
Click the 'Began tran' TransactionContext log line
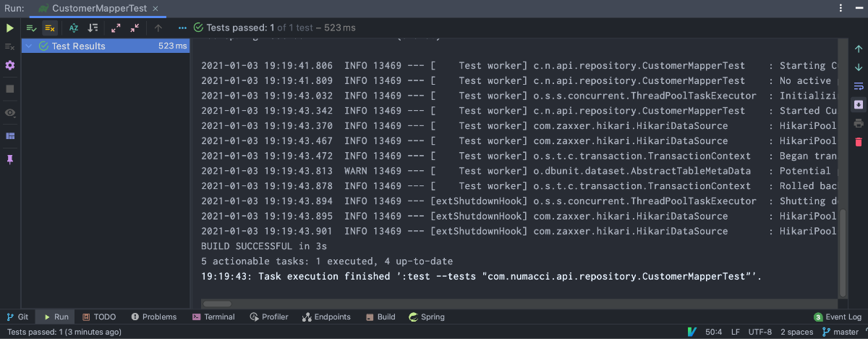click(x=519, y=156)
